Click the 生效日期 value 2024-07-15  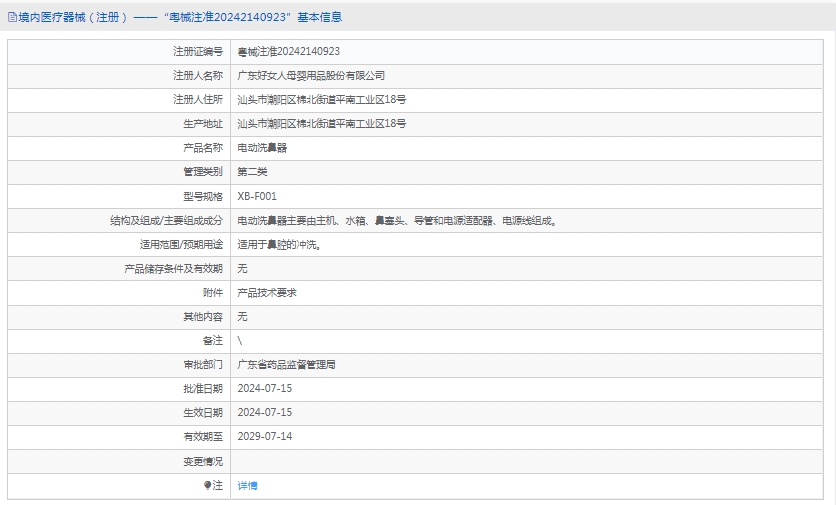(x=264, y=412)
